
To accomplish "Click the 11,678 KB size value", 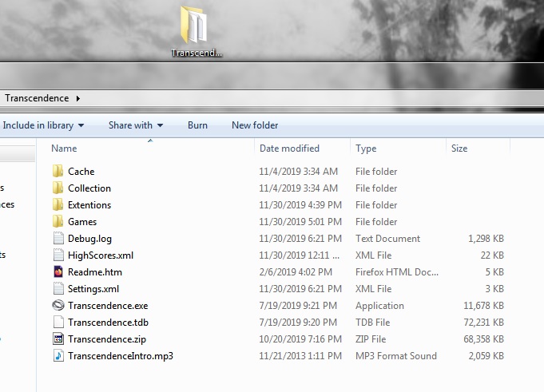I will [483, 305].
